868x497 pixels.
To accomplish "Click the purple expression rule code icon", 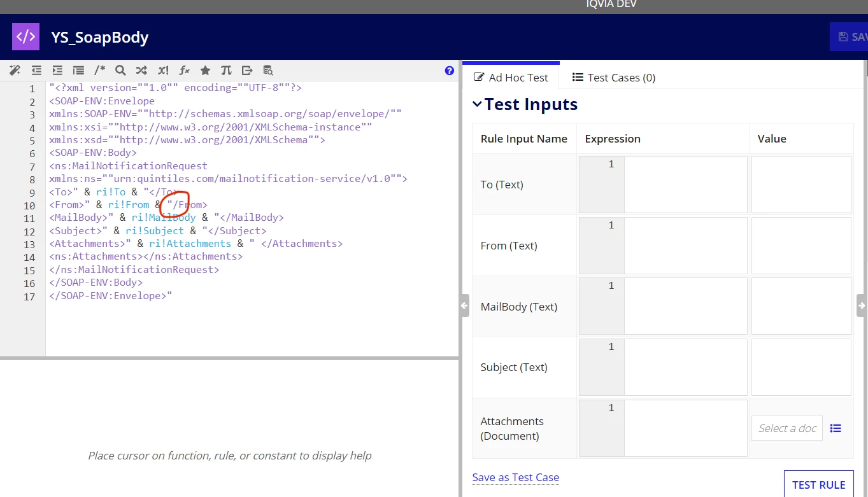I will 25,36.
